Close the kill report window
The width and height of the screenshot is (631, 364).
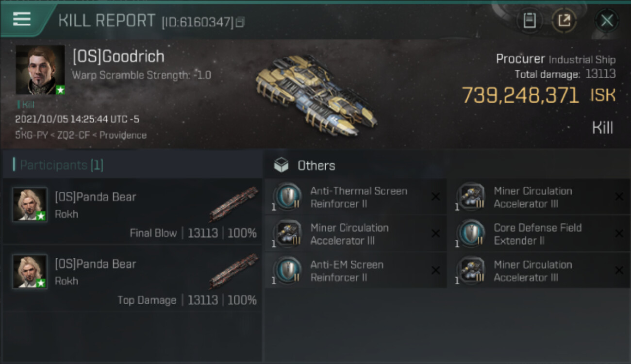click(x=607, y=20)
